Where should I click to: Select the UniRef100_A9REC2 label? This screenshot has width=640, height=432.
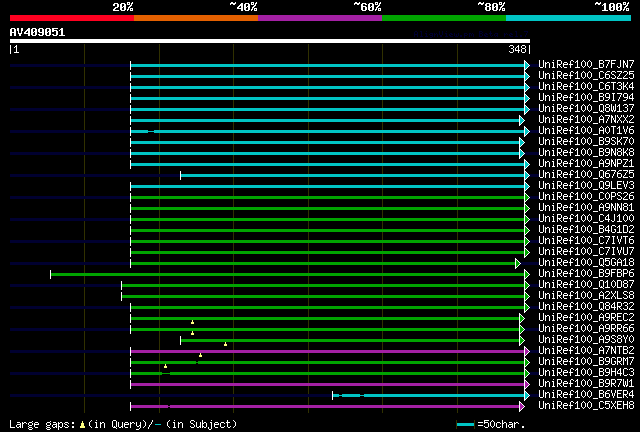pyautogui.click(x=586, y=318)
